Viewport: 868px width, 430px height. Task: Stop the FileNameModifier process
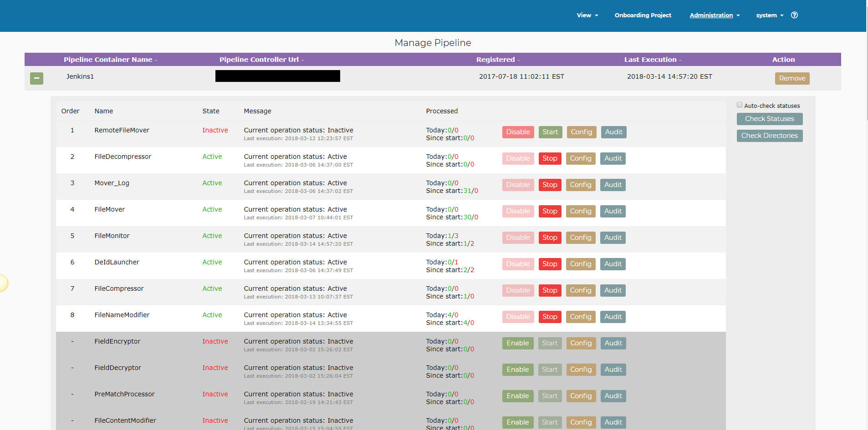click(550, 317)
